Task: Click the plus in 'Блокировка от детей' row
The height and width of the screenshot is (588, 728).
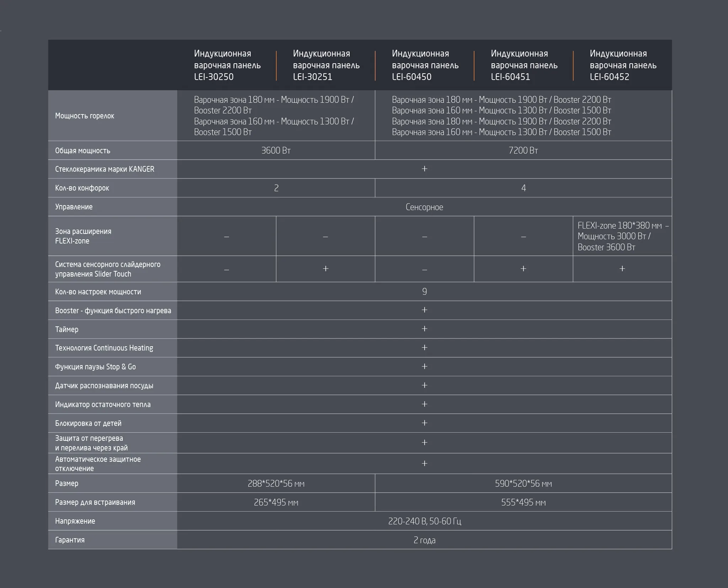Action: [x=424, y=423]
